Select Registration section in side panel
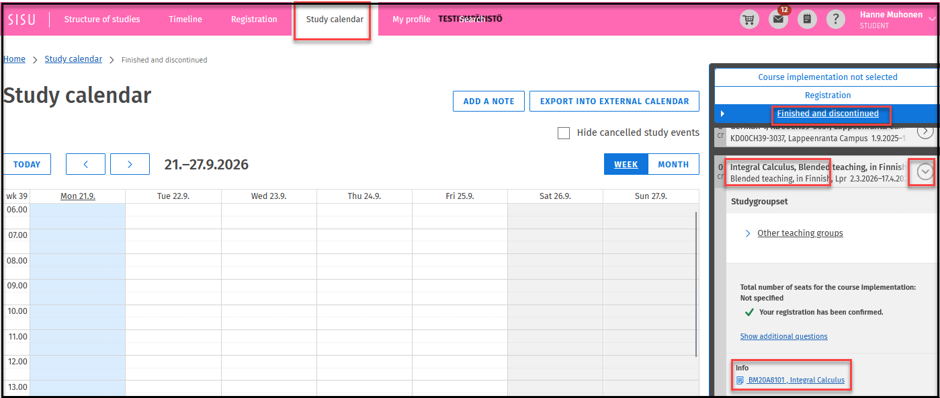The image size is (940, 398). click(x=827, y=95)
